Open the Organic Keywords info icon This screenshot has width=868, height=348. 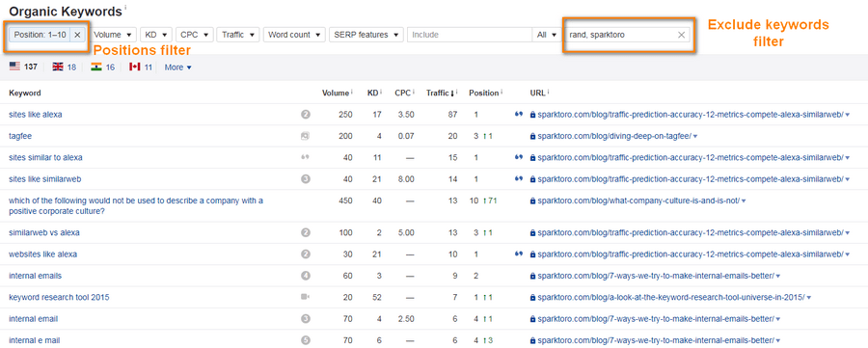point(125,8)
